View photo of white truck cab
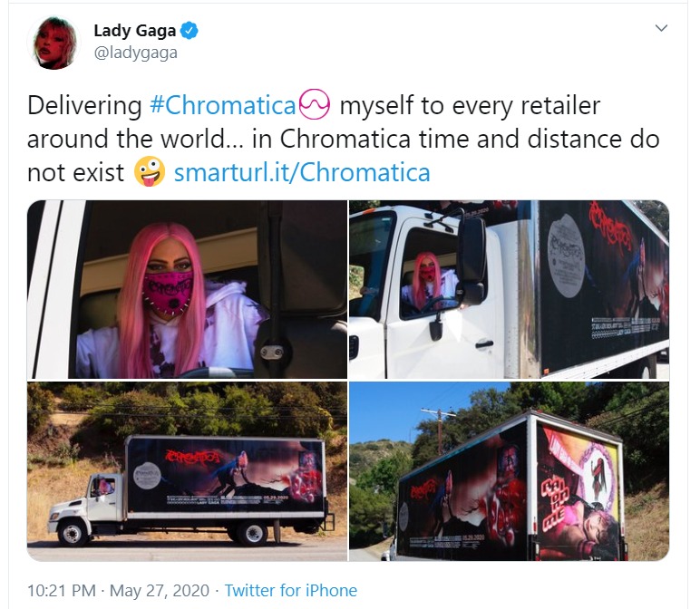 tap(509, 289)
